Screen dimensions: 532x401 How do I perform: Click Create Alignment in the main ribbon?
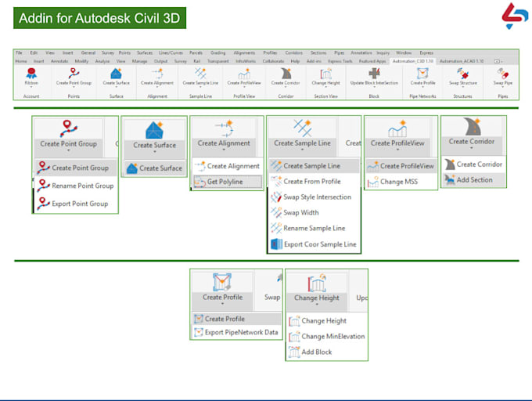157,77
